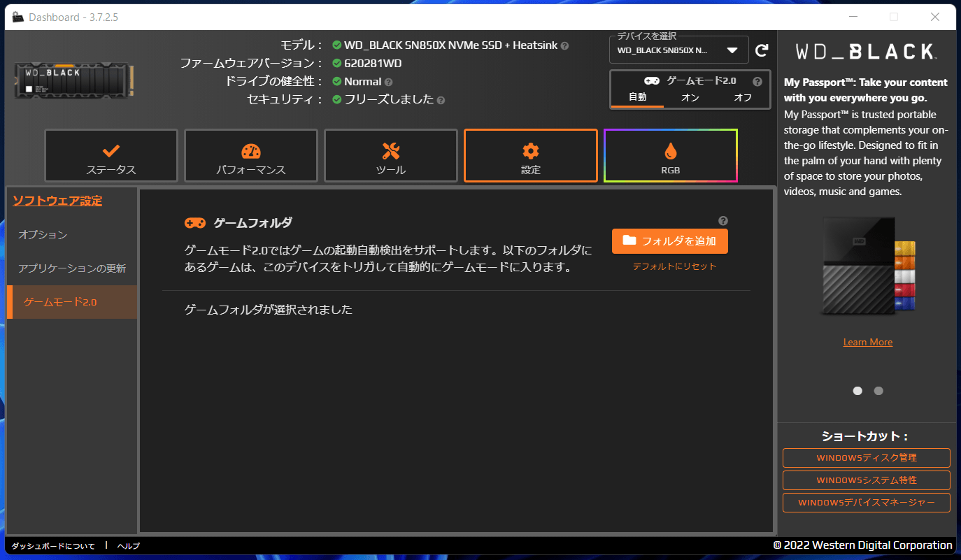Open the 設定 tab

point(531,155)
